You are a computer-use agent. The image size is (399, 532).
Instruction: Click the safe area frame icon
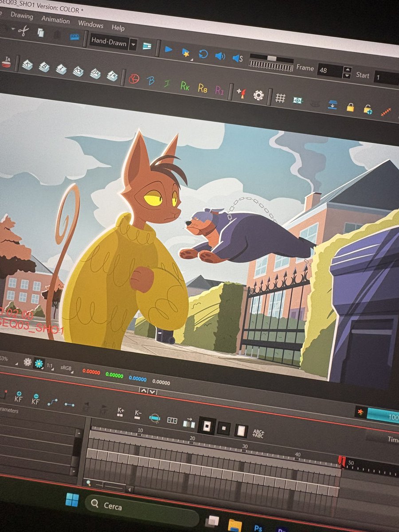(298, 100)
